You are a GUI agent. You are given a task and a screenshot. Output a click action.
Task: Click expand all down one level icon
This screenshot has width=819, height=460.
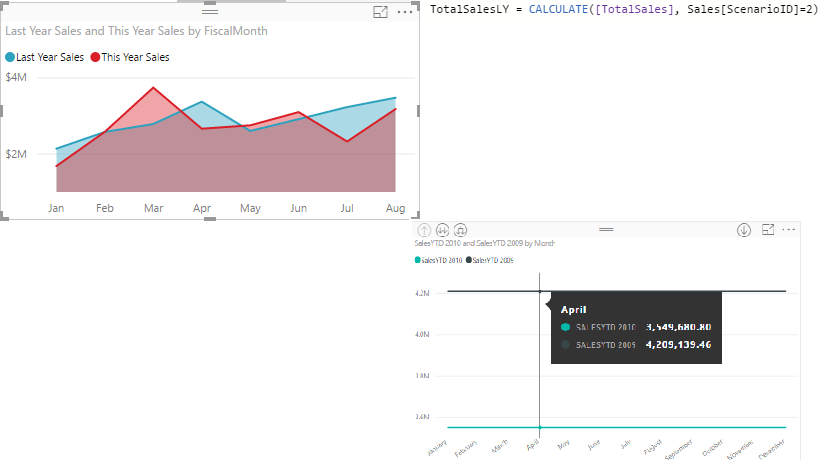pyautogui.click(x=460, y=230)
